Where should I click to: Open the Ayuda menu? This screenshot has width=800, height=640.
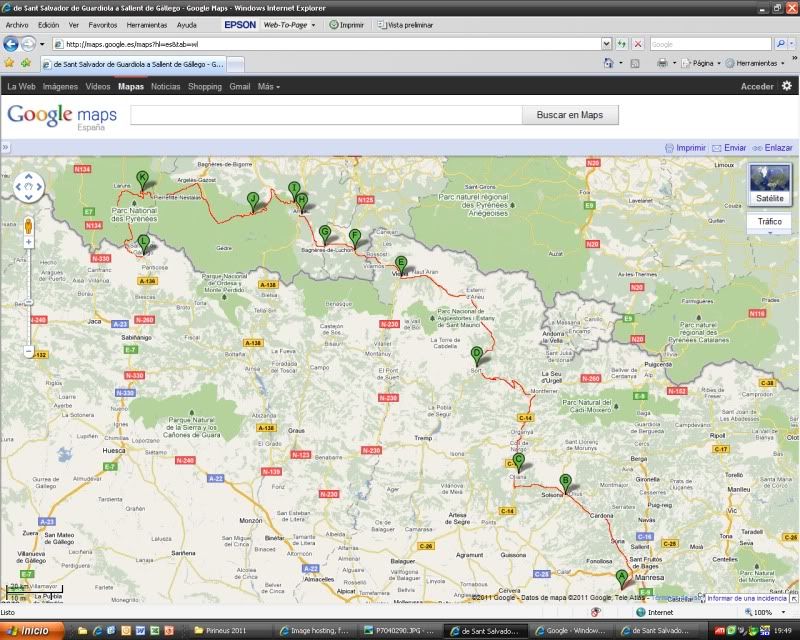pos(187,24)
